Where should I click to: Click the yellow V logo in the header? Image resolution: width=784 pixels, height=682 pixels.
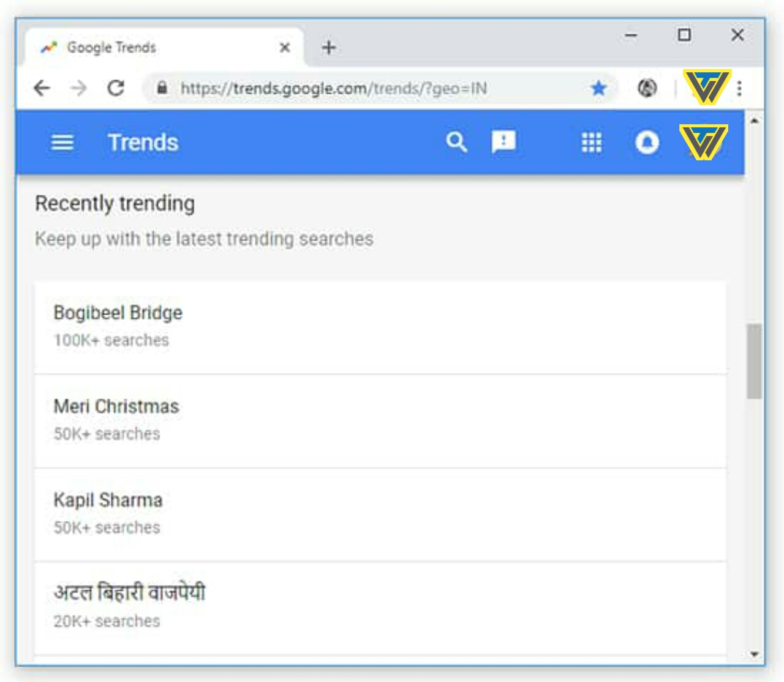[702, 142]
